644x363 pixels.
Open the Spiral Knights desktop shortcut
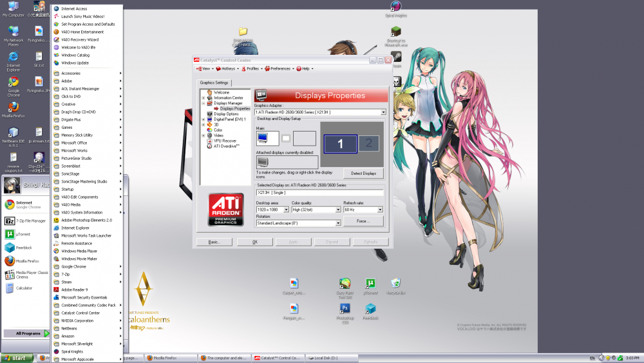396,10
